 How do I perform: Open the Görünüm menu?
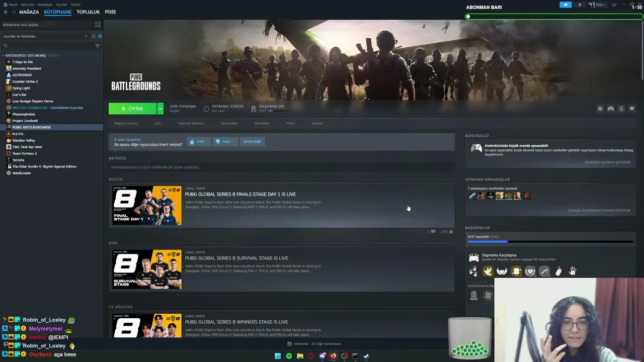pyautogui.click(x=28, y=5)
